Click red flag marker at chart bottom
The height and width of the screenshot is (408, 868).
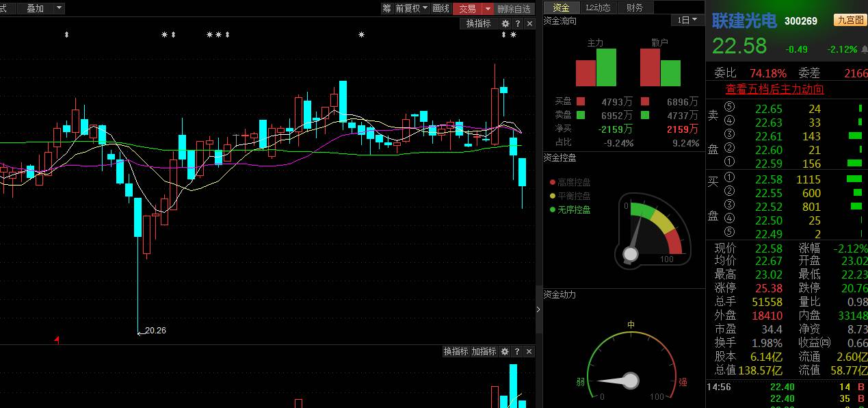coord(57,339)
